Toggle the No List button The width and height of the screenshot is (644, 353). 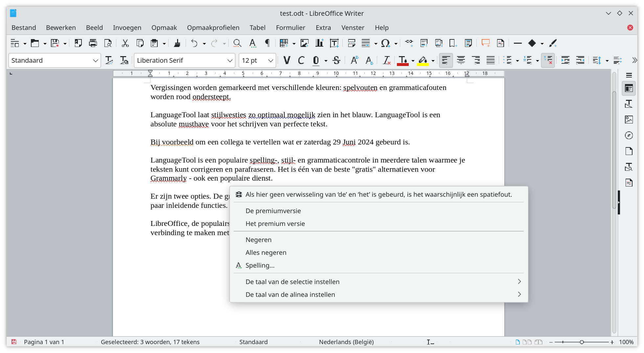(548, 60)
